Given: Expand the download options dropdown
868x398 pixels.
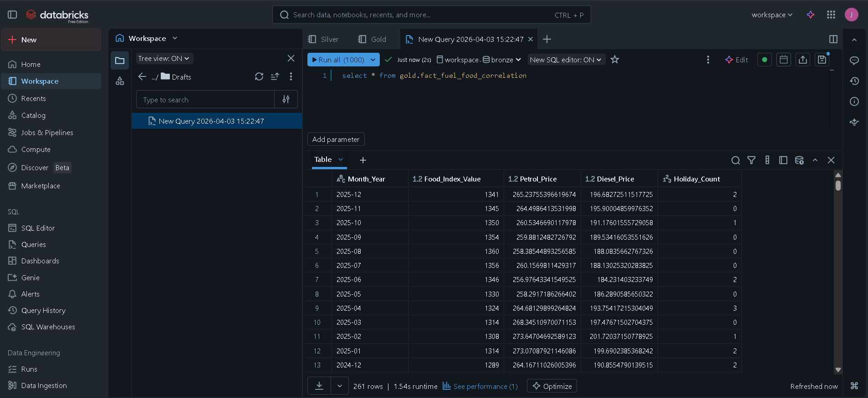Looking at the screenshot, I should pos(340,386).
